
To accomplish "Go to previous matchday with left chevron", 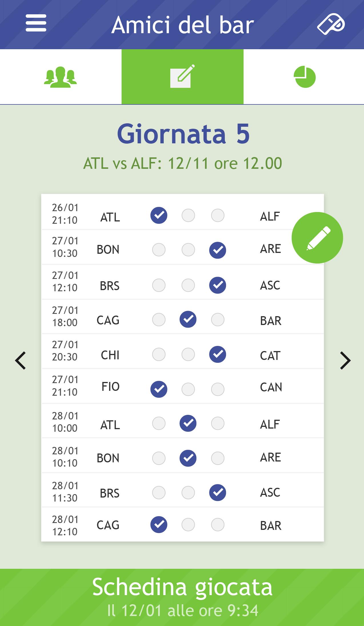I will coord(21,360).
